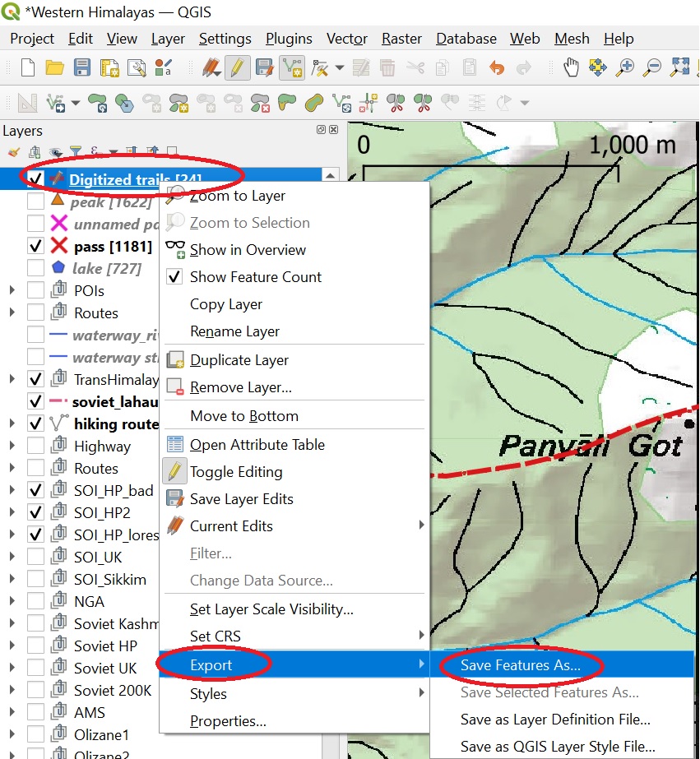Open the Styles submenu in context menu
The height and width of the screenshot is (759, 700).
[294, 693]
